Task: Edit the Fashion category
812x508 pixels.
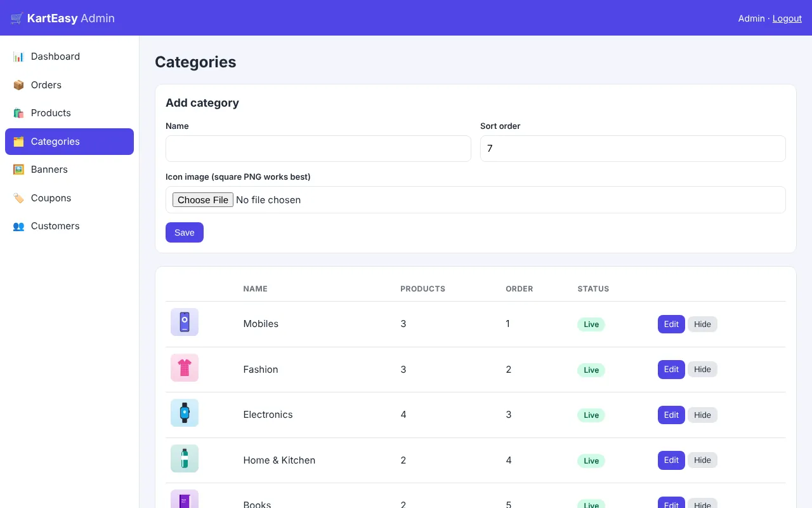Action: coord(671,370)
